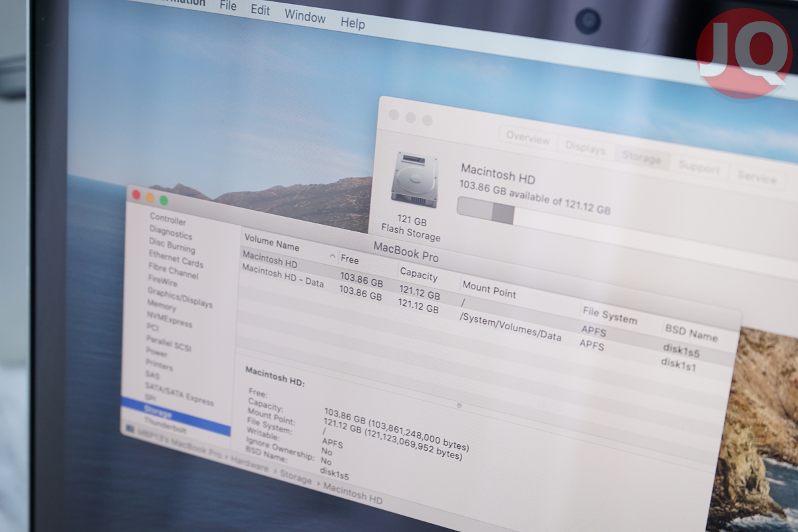Click the disk1s1 BSD name cell
Screen dimensions: 798x532
pos(678,364)
